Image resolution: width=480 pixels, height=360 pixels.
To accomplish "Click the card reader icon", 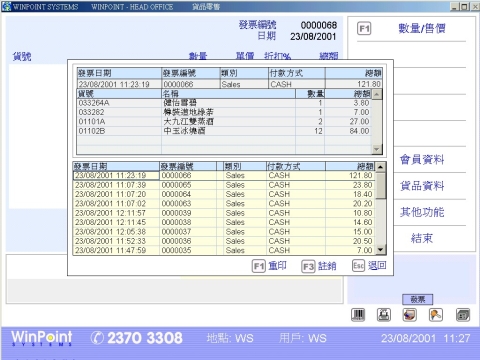I will 410,315.
